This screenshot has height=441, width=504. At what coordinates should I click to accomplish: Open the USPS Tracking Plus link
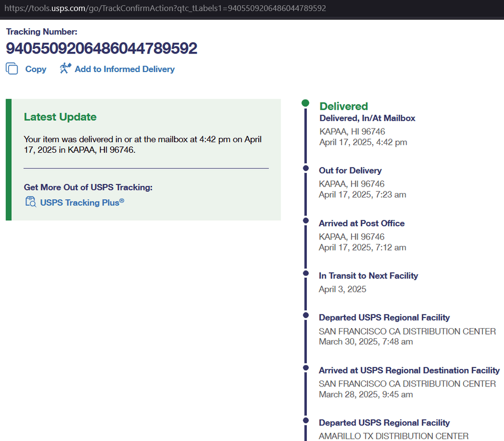click(x=82, y=202)
